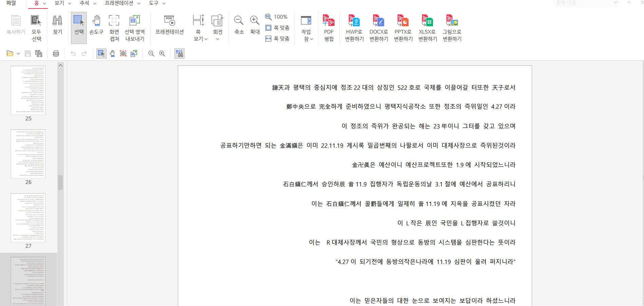
Task: Open the 파일 menu
Action: (x=11, y=3)
